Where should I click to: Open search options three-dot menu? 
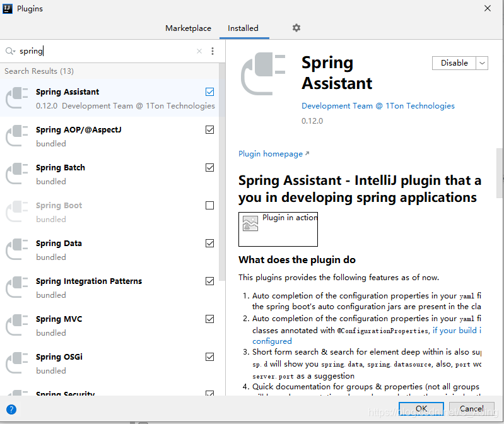[213, 51]
